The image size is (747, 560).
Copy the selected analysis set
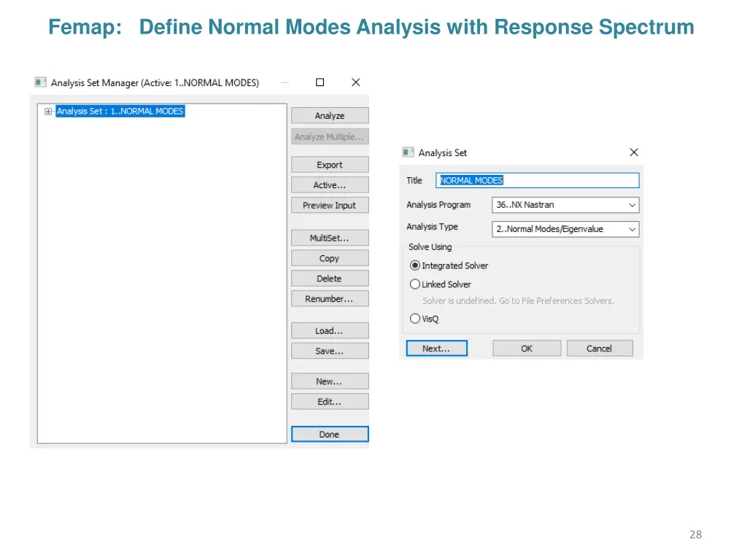tap(330, 258)
